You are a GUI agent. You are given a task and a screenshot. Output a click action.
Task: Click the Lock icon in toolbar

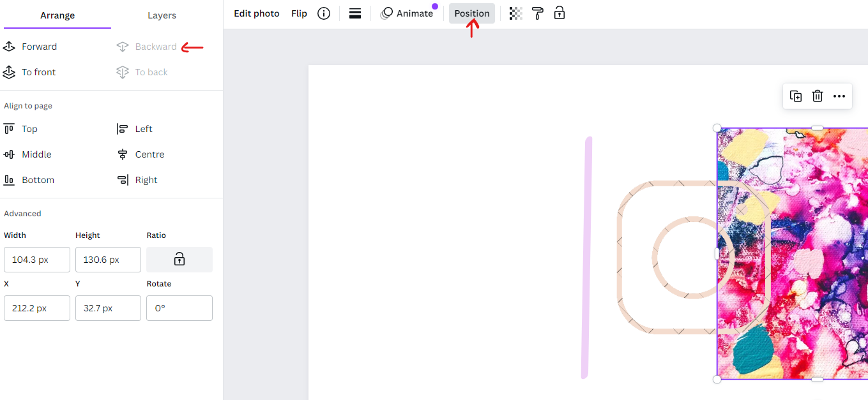[x=560, y=13]
